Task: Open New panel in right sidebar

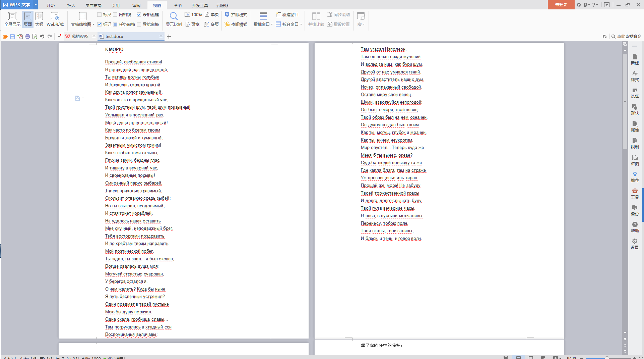Action: (635, 59)
